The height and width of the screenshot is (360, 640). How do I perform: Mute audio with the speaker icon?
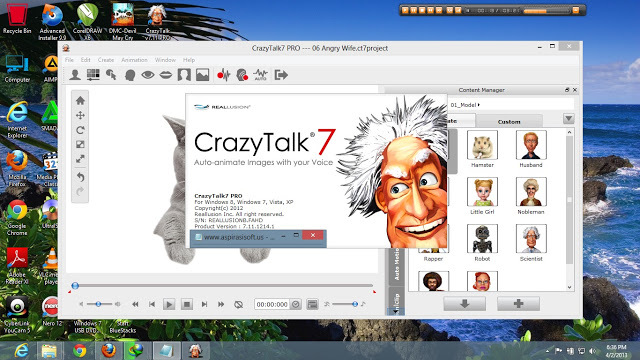point(81,304)
